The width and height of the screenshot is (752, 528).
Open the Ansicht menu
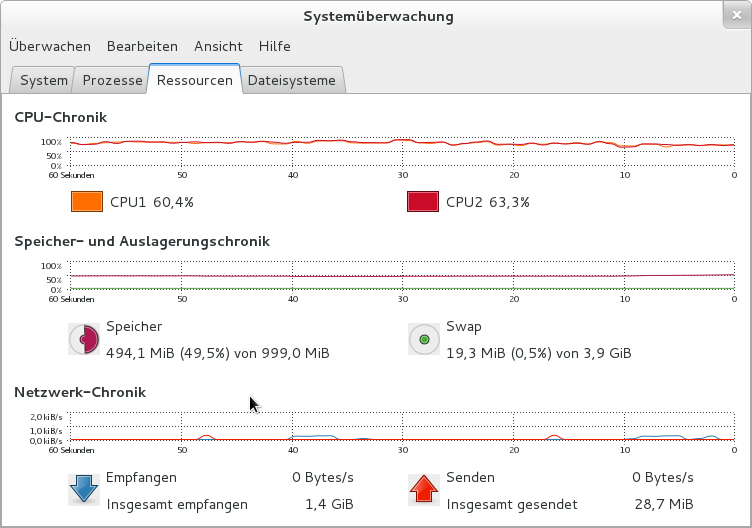pyautogui.click(x=218, y=46)
